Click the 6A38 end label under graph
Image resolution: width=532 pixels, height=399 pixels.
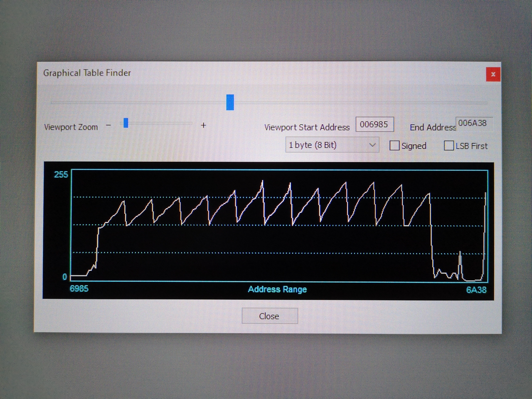point(476,290)
